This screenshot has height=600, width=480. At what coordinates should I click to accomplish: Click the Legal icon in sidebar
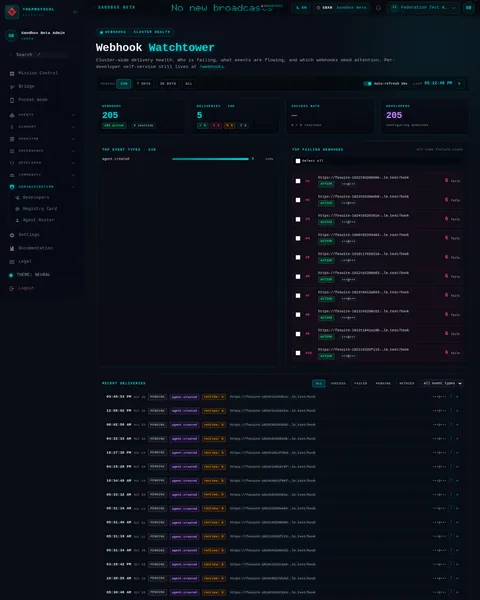(x=12, y=262)
